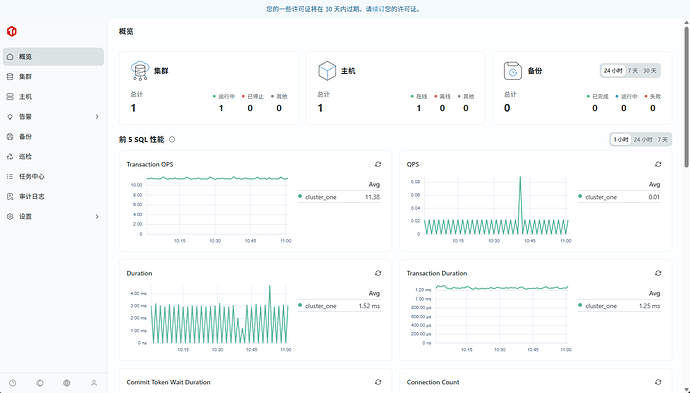690x393 pixels.
Task: Switch the backup card to 30天
Action: point(650,71)
